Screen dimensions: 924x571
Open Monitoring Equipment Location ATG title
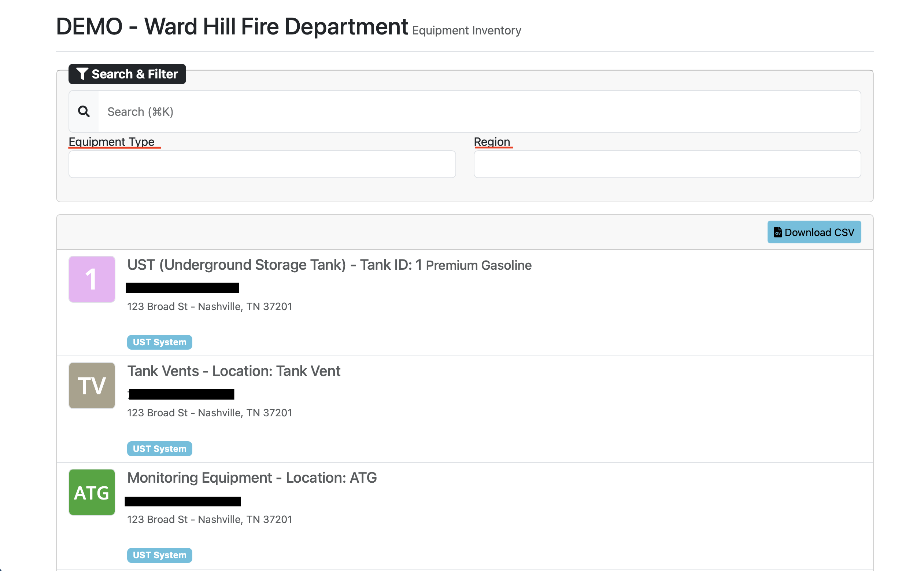252,478
